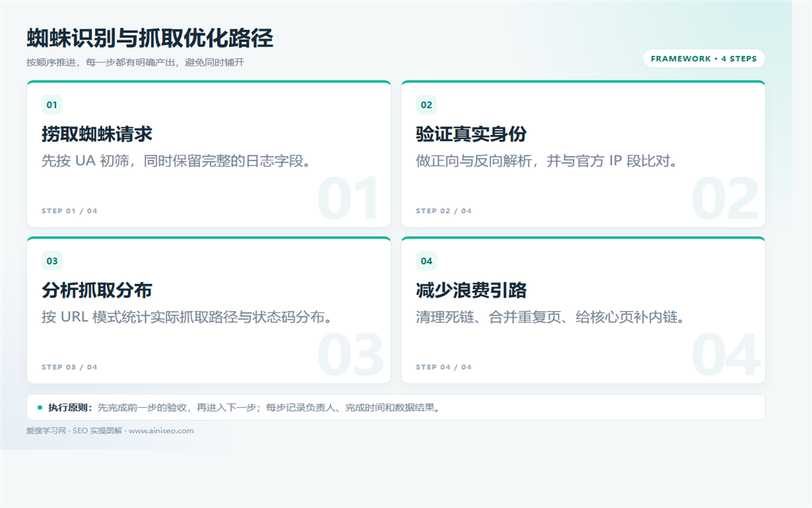Click the bold 执行原则 label
The height and width of the screenshot is (508, 812).
(70, 408)
